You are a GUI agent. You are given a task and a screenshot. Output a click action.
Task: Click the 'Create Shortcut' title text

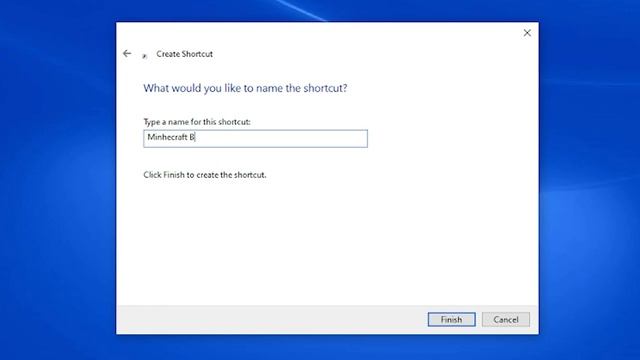point(184,54)
